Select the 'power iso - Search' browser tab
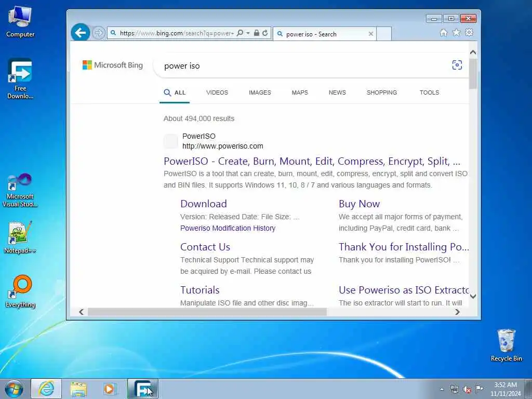532x399 pixels. [325, 34]
